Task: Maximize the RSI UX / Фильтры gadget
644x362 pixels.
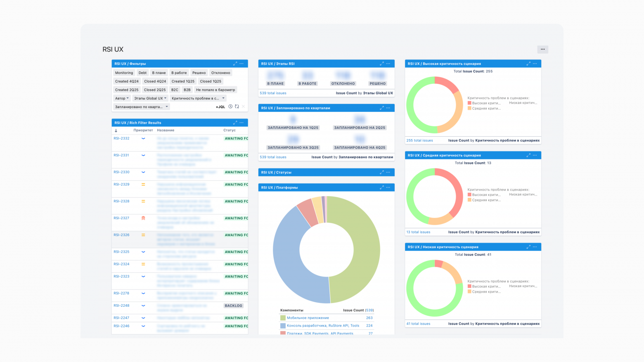Action: click(235, 64)
